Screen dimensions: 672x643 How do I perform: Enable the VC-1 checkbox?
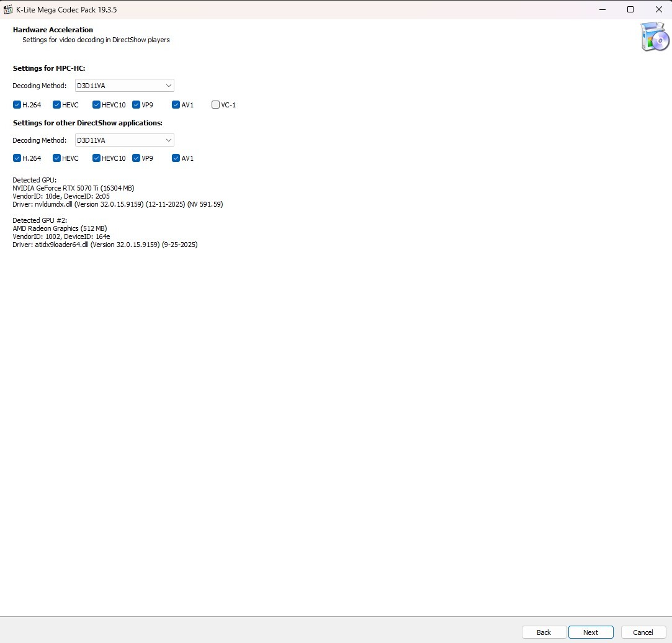(215, 105)
